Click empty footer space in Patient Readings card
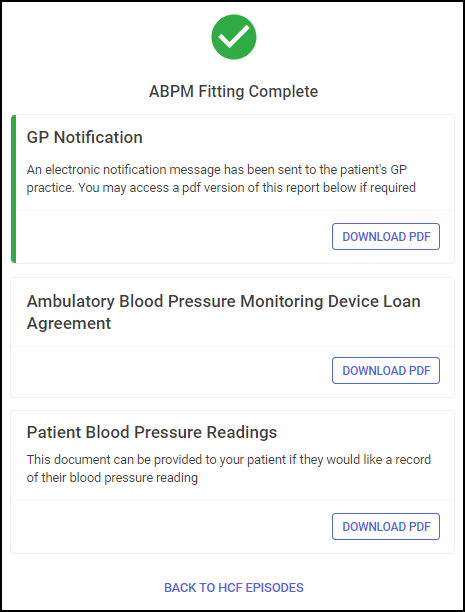Screen dimensions: 465x612 [172, 527]
